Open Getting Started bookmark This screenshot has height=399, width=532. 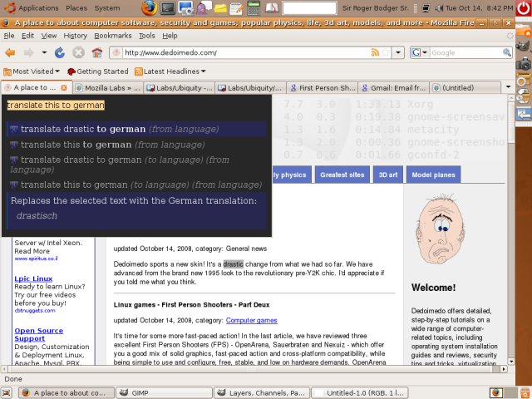(98, 71)
